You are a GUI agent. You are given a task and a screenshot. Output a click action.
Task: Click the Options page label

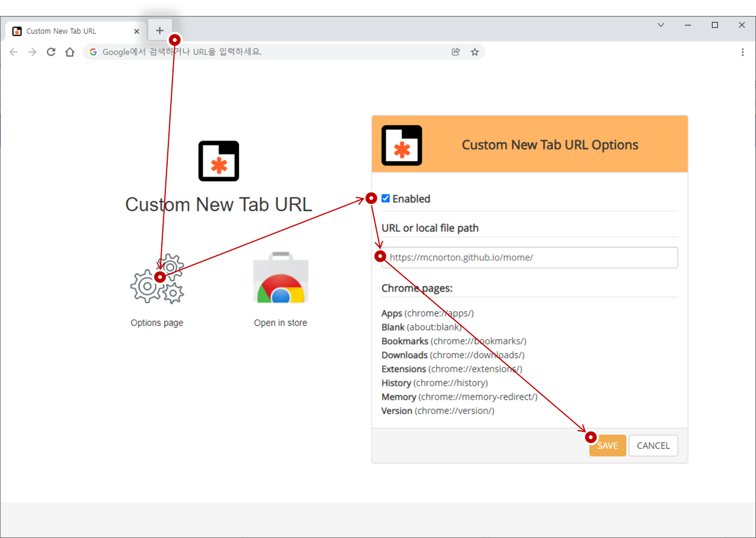pos(157,323)
